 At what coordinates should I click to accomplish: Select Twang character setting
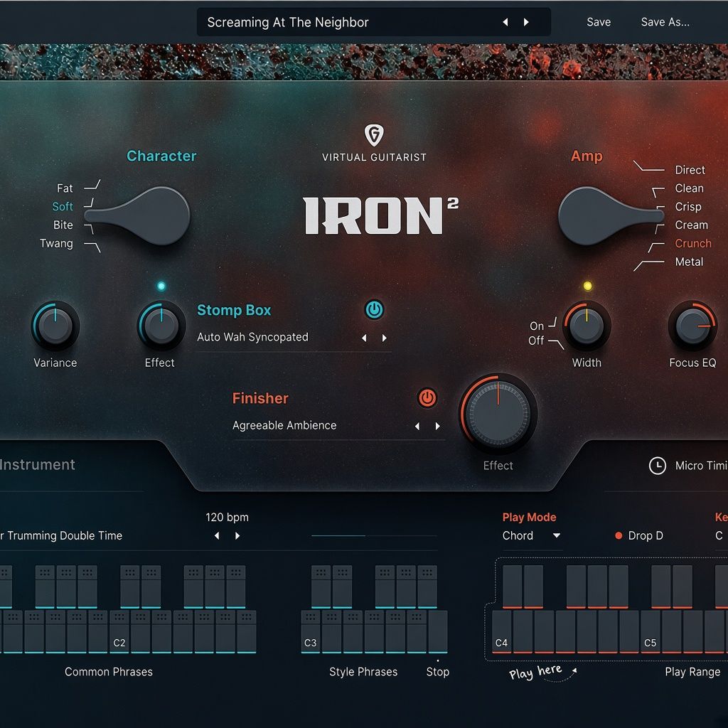click(56, 243)
